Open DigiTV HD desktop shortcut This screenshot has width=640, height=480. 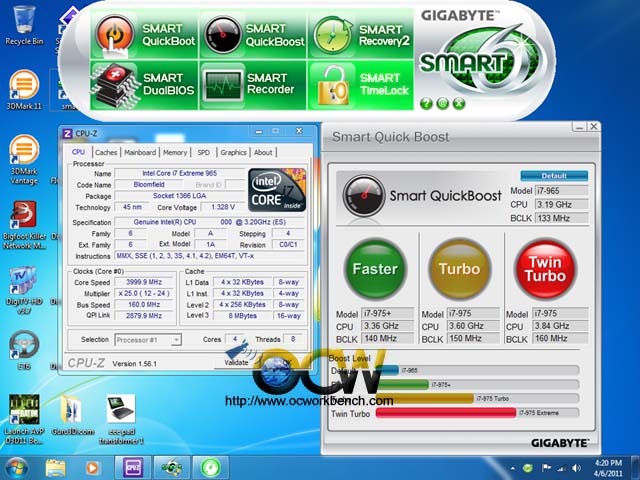point(24,291)
